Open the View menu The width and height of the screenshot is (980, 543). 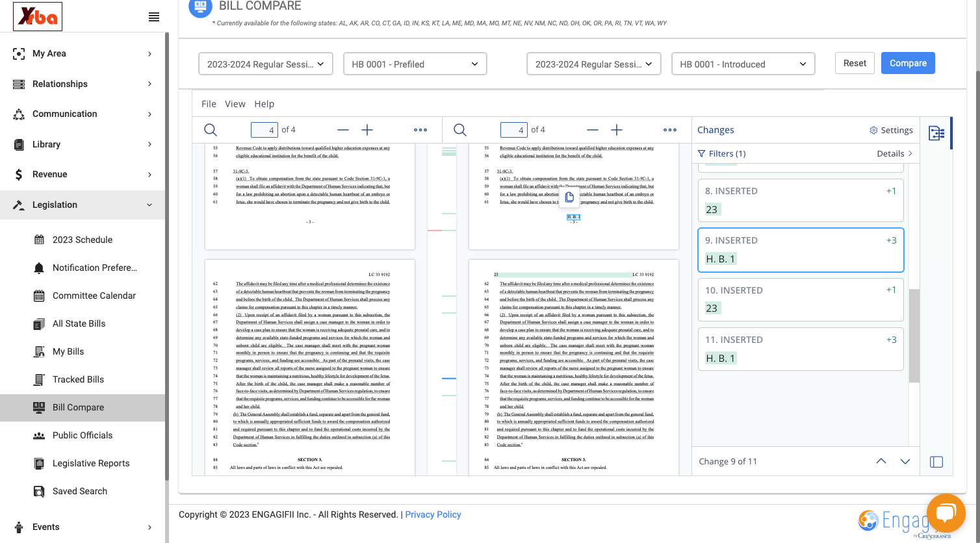[235, 104]
